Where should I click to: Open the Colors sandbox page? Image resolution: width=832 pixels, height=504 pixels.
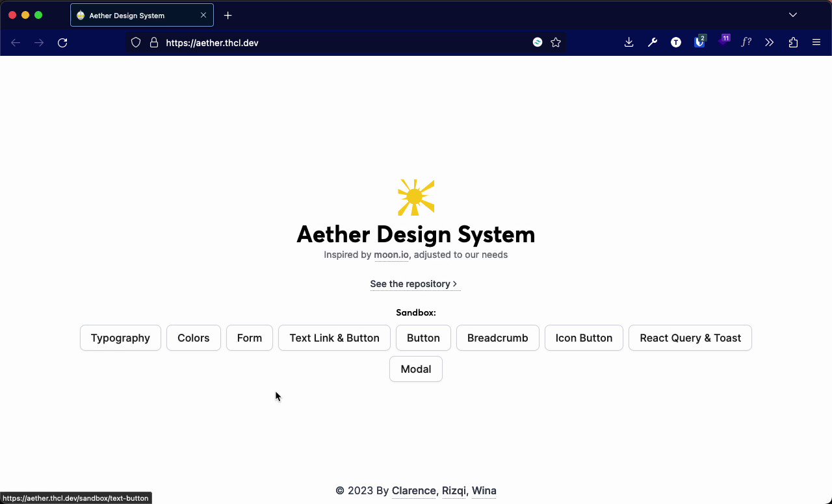click(x=193, y=338)
